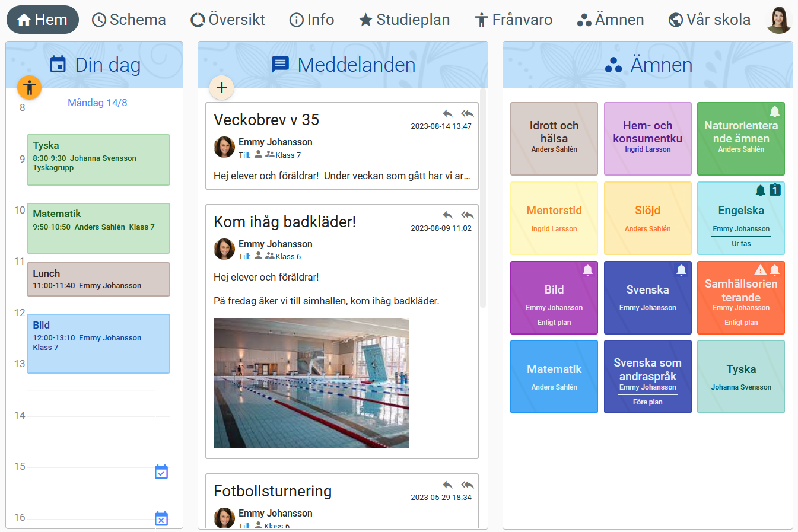Open calendar check icon at 15 o'clock
Screen dimensions: 798x532
(161, 472)
